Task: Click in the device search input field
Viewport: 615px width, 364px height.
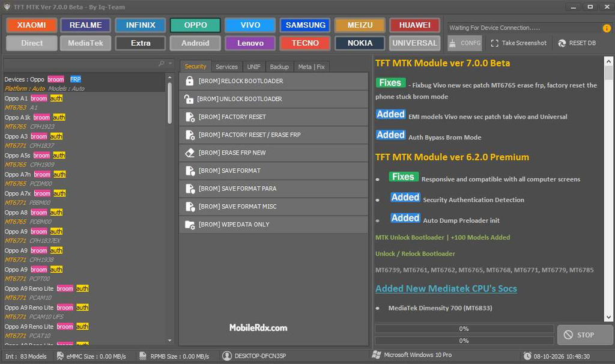Action: point(80,63)
